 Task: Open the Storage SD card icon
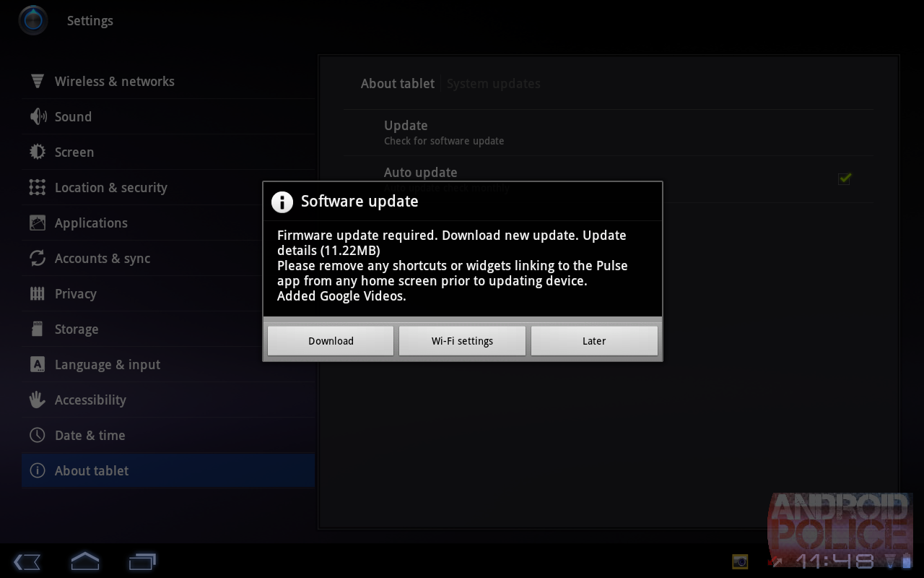coord(38,329)
